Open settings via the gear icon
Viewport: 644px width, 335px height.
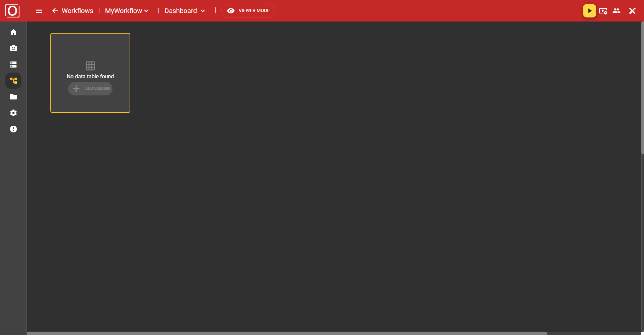point(13,113)
